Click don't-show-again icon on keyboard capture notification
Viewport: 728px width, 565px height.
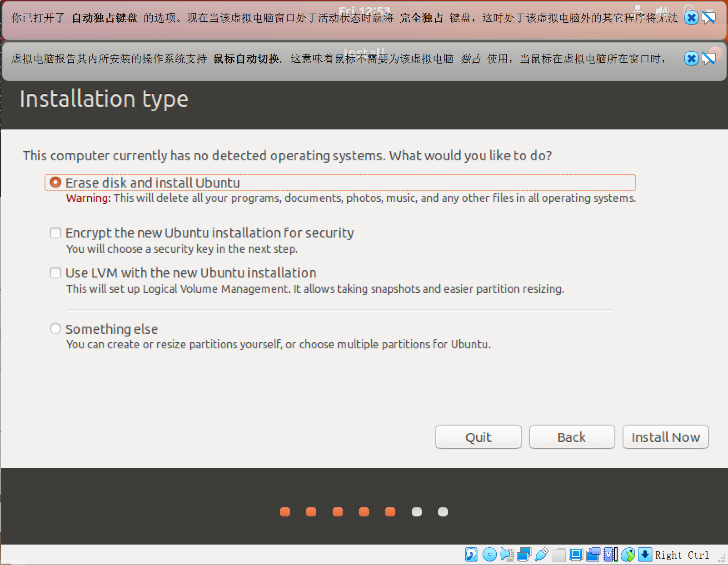pyautogui.click(x=709, y=18)
